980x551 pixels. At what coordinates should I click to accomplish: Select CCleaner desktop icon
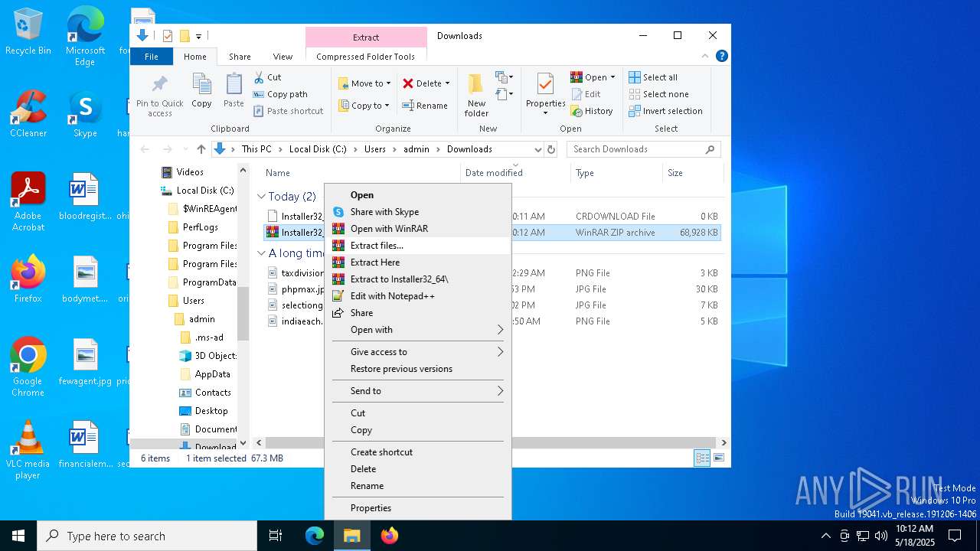28,115
